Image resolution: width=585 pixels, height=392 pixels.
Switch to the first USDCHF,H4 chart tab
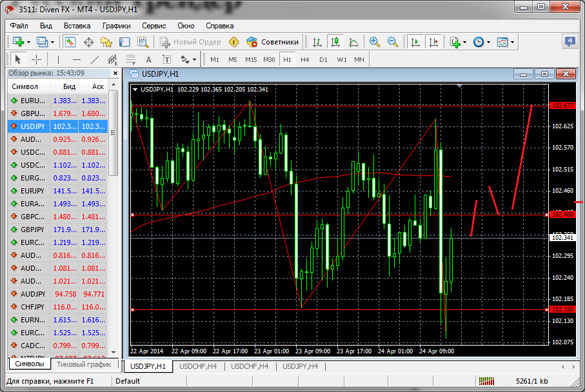[x=198, y=366]
